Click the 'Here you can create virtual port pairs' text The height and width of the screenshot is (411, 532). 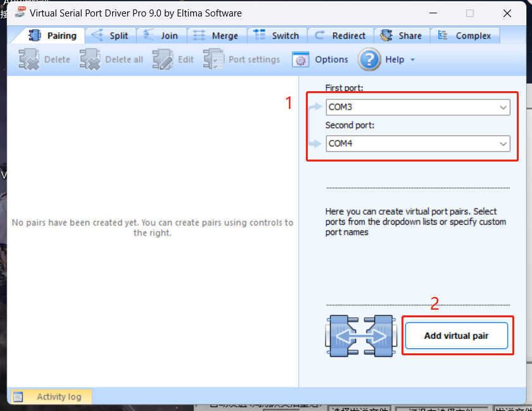point(415,222)
